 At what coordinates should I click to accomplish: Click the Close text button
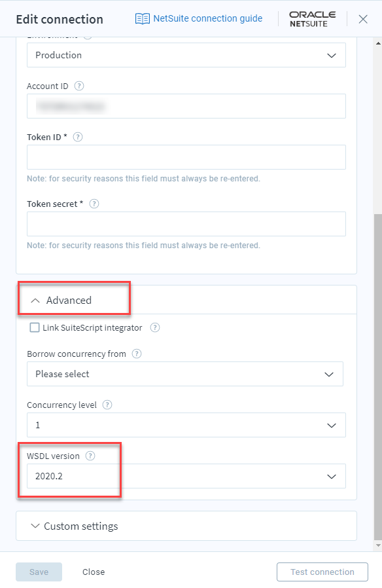pos(94,572)
